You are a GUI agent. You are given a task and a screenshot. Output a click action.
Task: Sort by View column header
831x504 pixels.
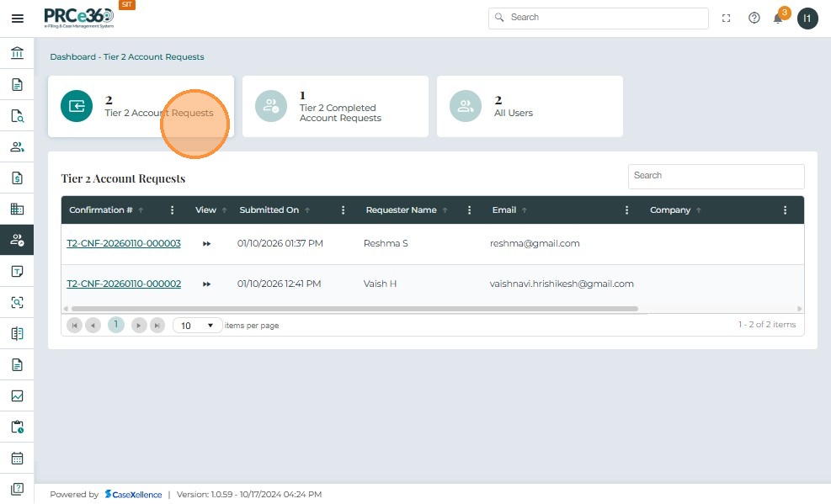click(205, 210)
